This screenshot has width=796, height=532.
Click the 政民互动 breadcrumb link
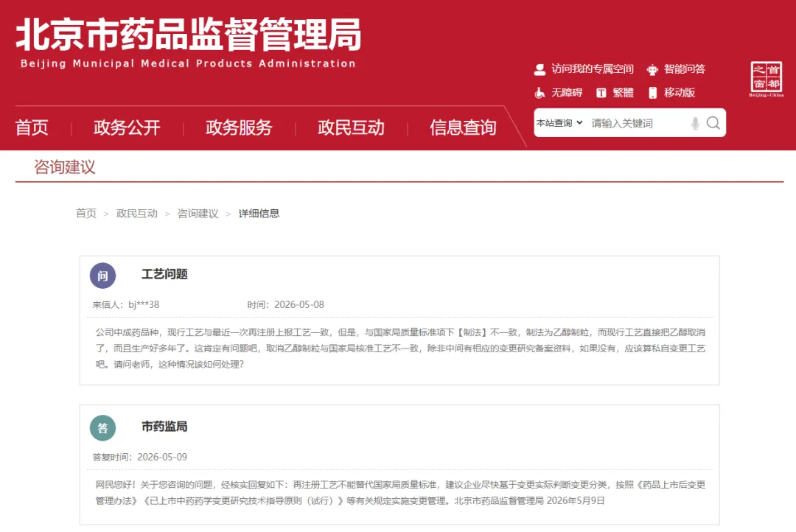[137, 213]
